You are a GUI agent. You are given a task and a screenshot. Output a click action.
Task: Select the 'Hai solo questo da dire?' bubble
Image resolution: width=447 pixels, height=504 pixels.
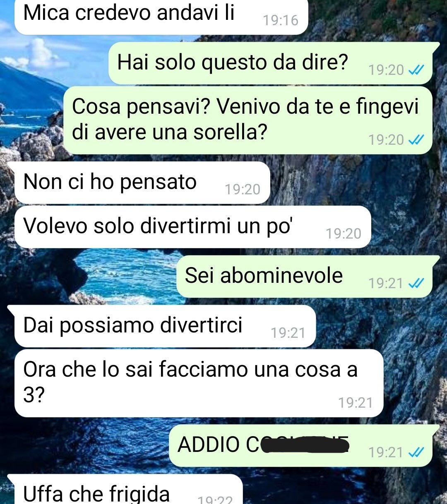coord(271,63)
